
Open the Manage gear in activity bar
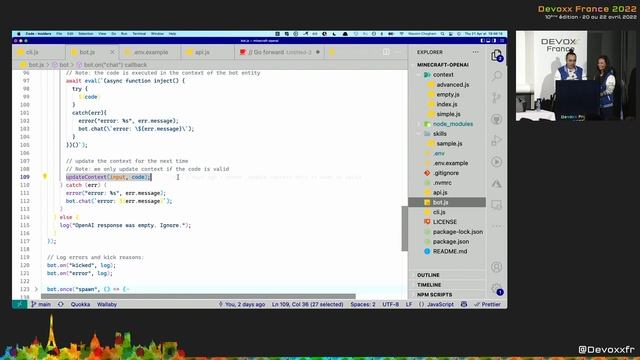tap(496, 288)
